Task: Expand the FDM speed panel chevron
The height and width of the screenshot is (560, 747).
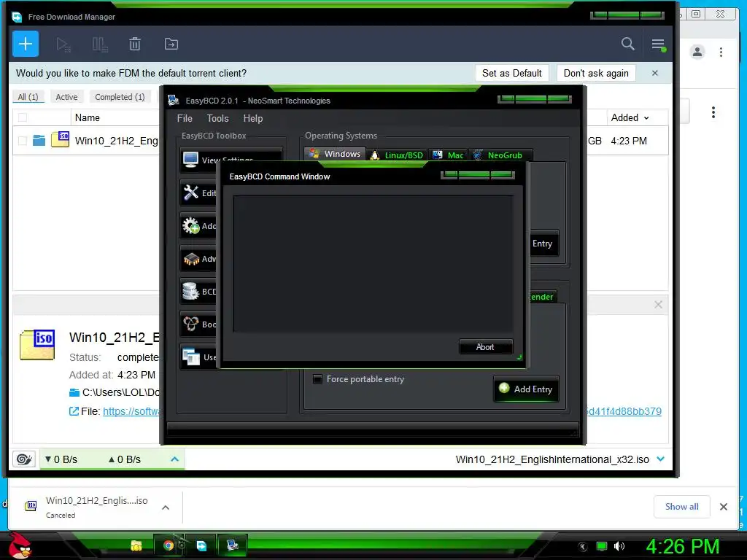Action: (174, 459)
